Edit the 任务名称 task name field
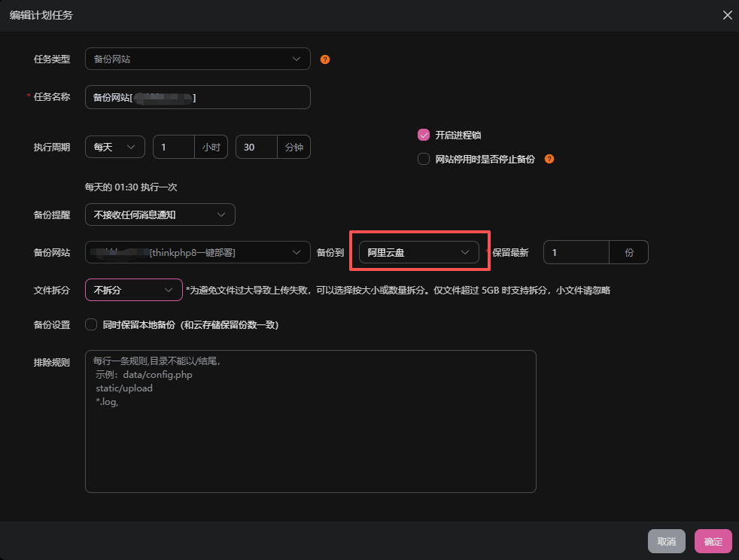Viewport: 739px width, 560px height. (x=197, y=97)
